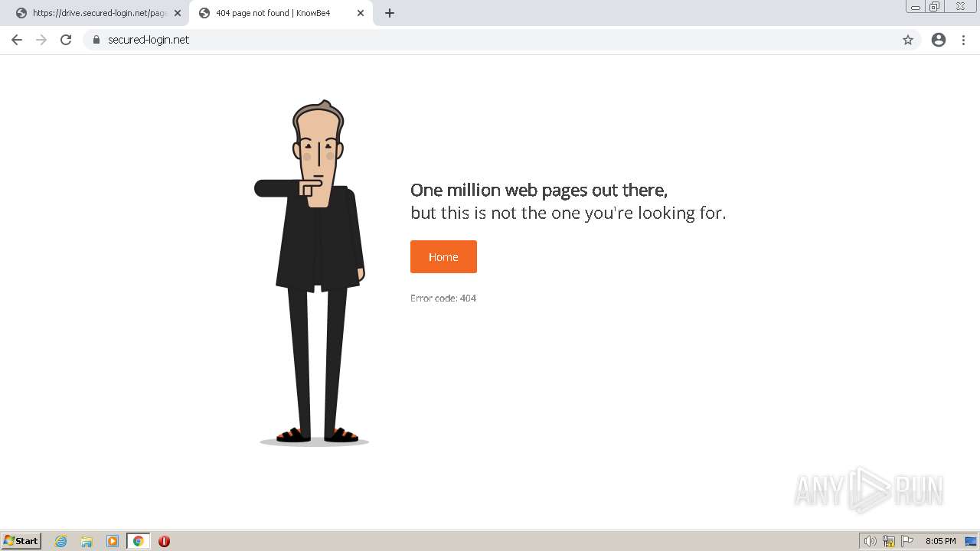Close the drive.secured-login.net tab

[x=178, y=13]
